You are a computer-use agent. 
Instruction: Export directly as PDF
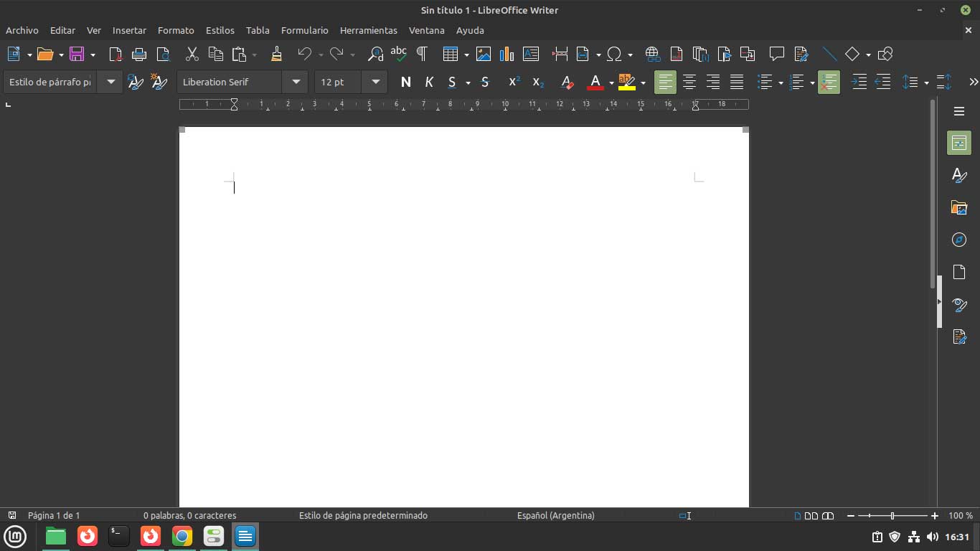116,54
